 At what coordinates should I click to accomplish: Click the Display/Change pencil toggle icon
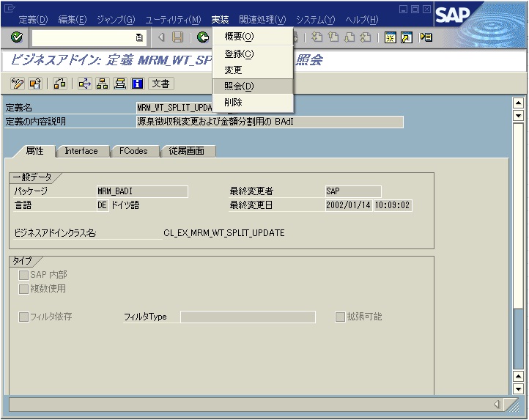pyautogui.click(x=18, y=84)
